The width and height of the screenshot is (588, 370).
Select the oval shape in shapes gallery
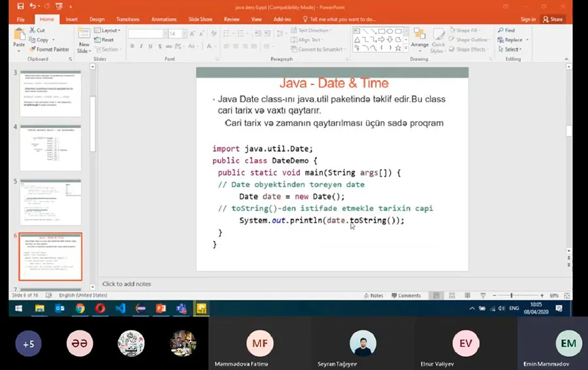(x=390, y=31)
